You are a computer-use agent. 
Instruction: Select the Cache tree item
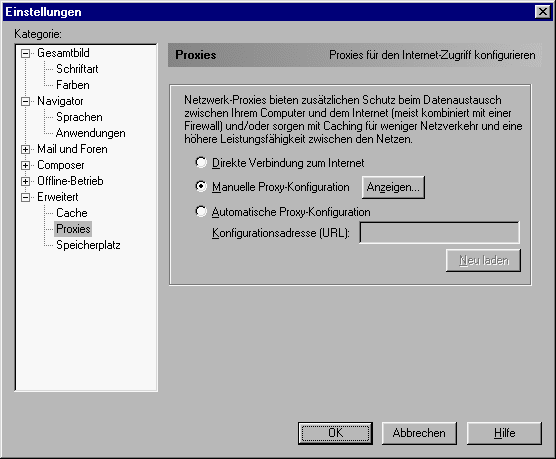(72, 213)
